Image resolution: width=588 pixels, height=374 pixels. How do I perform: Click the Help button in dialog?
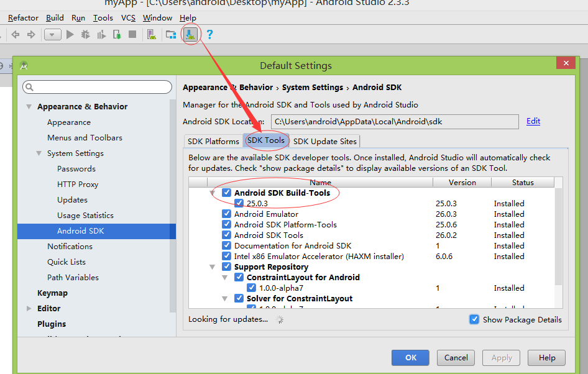click(547, 357)
